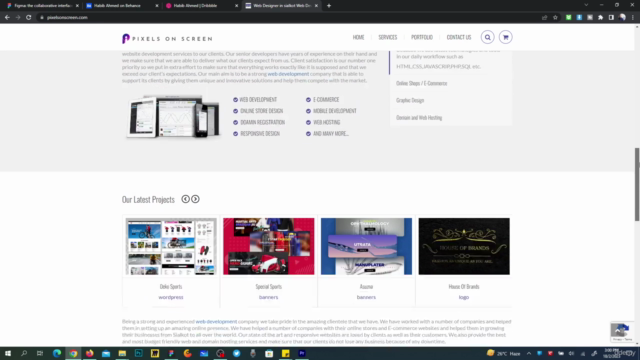This screenshot has height=360, width=640.
Task: Open the Twitter app on taskbar
Action: (236, 353)
